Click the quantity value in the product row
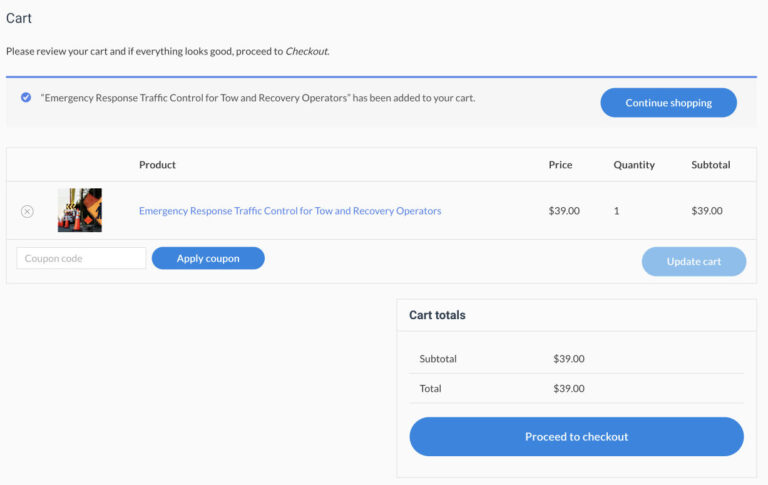The height and width of the screenshot is (485, 768). 617,211
